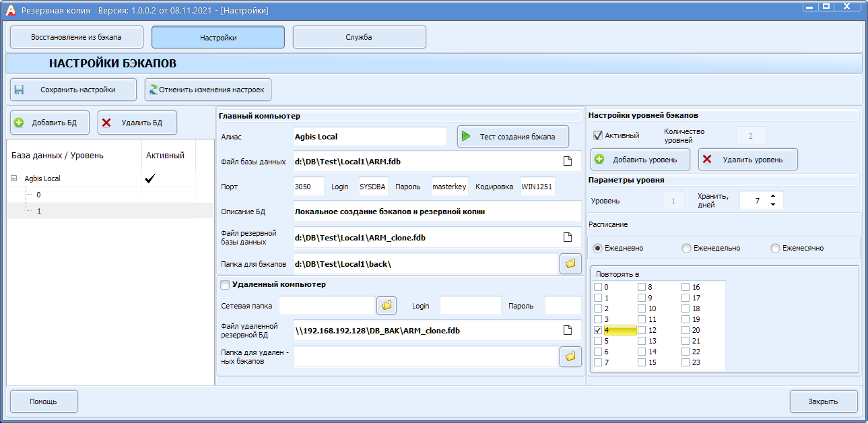
Task: Collapse Agbis Local tree node
Action: (14, 178)
